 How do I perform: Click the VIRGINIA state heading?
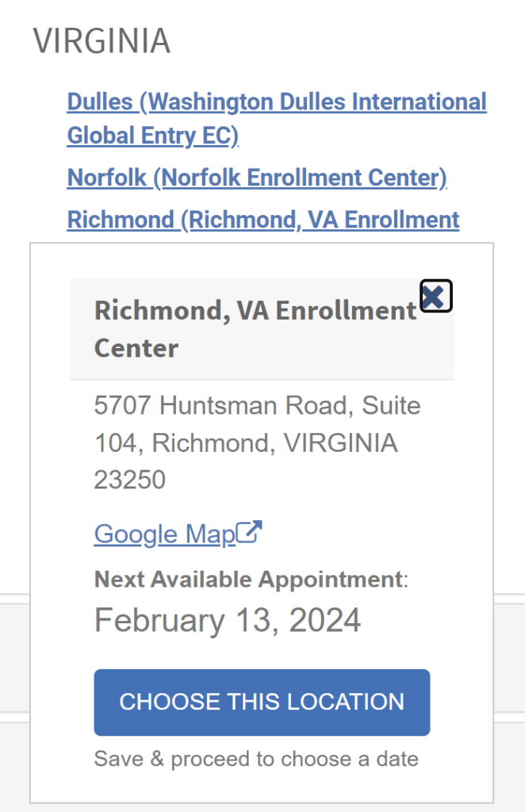pos(102,40)
